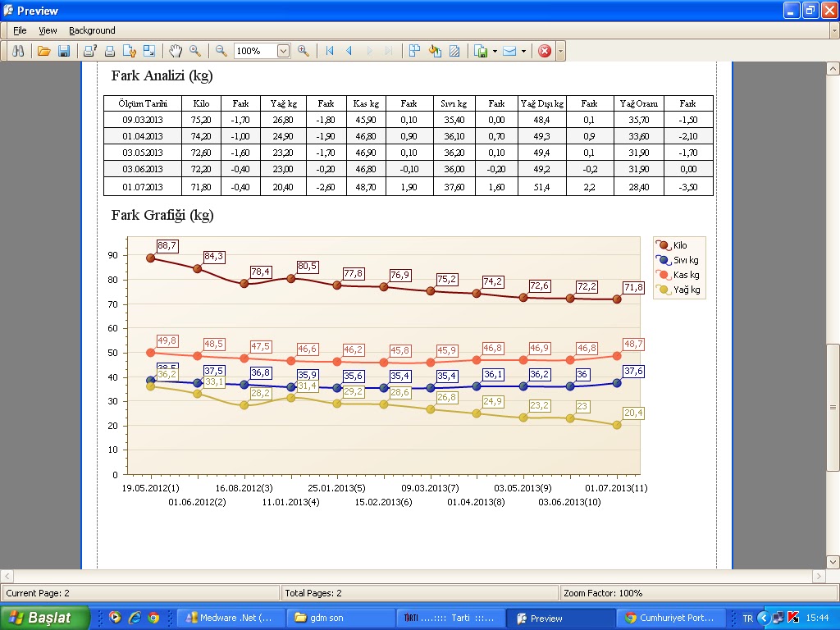Click the Kas kg legend marker
Screen dimensions: 840x630
[x=664, y=275]
